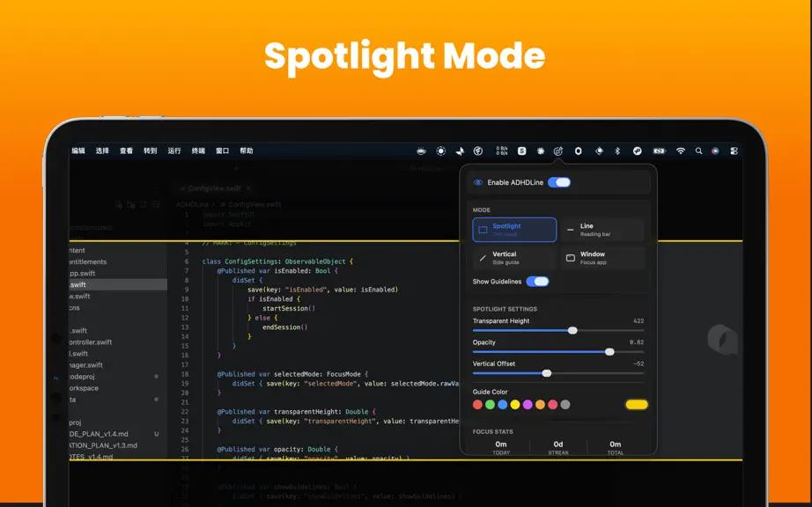
Task: Click the eye icon beside Enable ADHDLine
Action: pyautogui.click(x=478, y=182)
